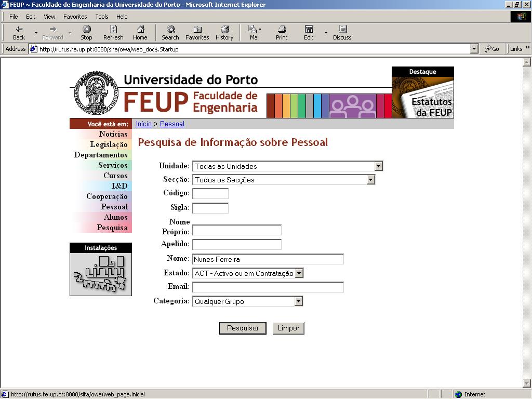Click the scrollbar up arrow
Image resolution: width=532 pixels, height=399 pixels.
pos(527,62)
